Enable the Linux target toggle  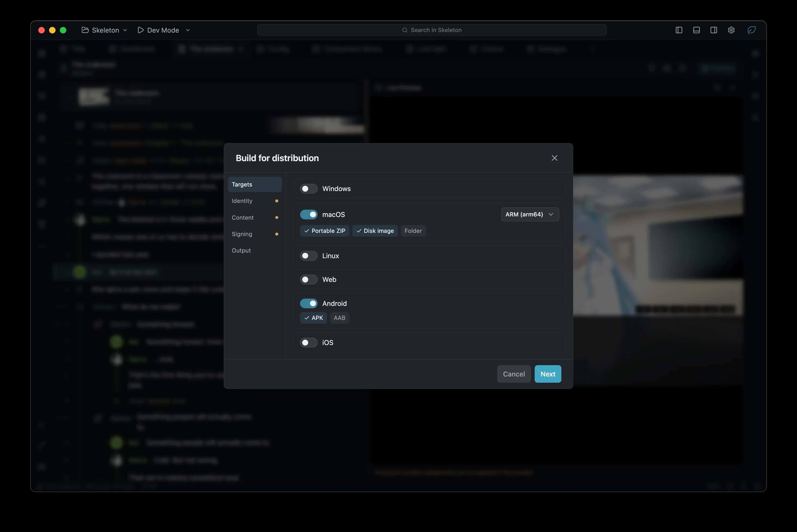pyautogui.click(x=308, y=256)
